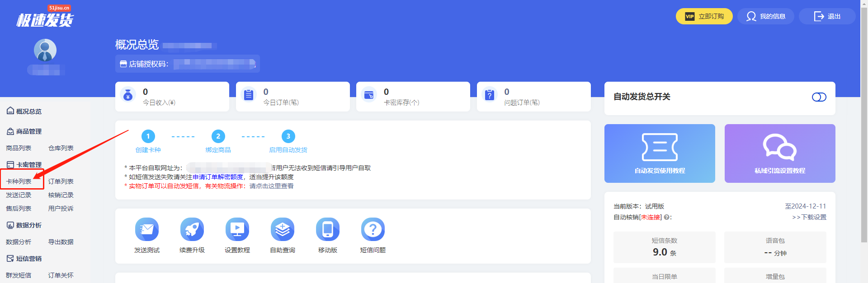Image resolution: width=868 pixels, height=283 pixels.
Task: Open 数据分析 sub-item link
Action: 19,242
